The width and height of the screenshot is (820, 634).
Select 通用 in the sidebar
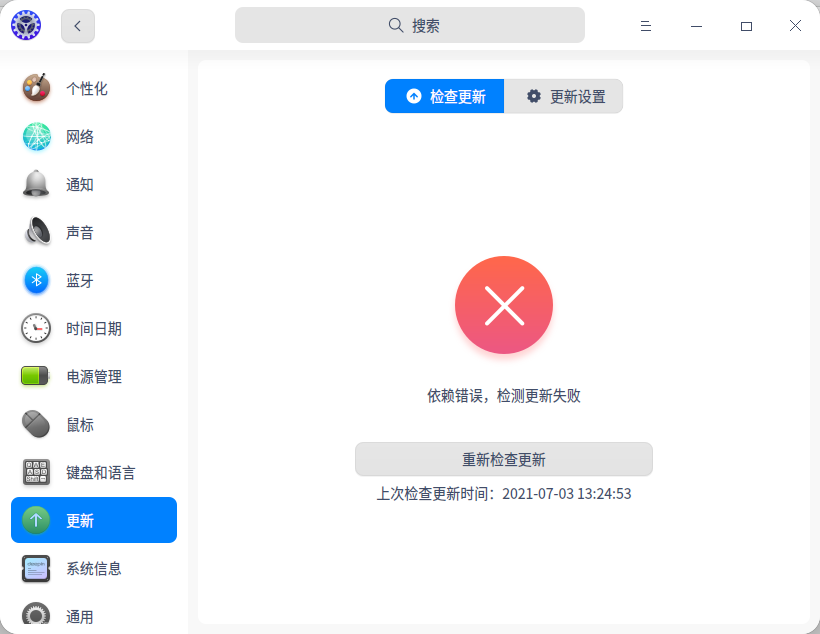pos(94,615)
